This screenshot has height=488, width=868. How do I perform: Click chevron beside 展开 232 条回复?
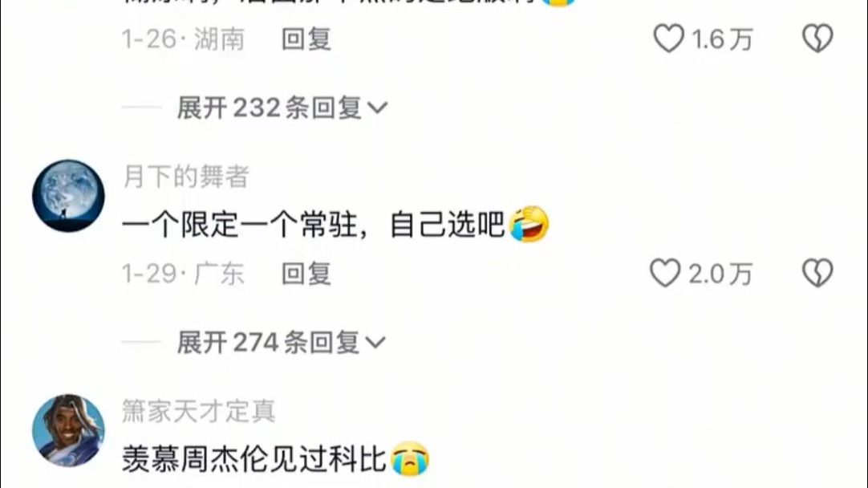377,108
